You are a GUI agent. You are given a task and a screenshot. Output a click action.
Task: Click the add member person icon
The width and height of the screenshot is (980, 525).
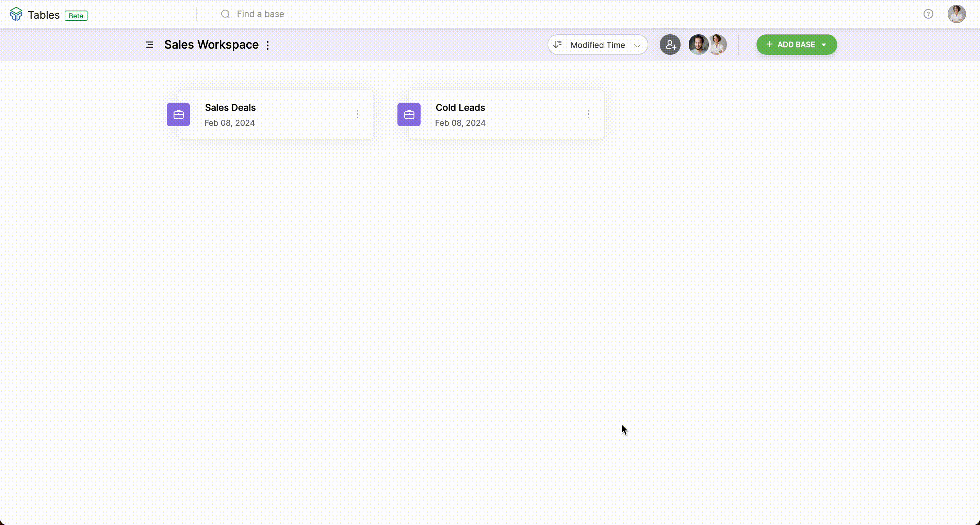670,45
